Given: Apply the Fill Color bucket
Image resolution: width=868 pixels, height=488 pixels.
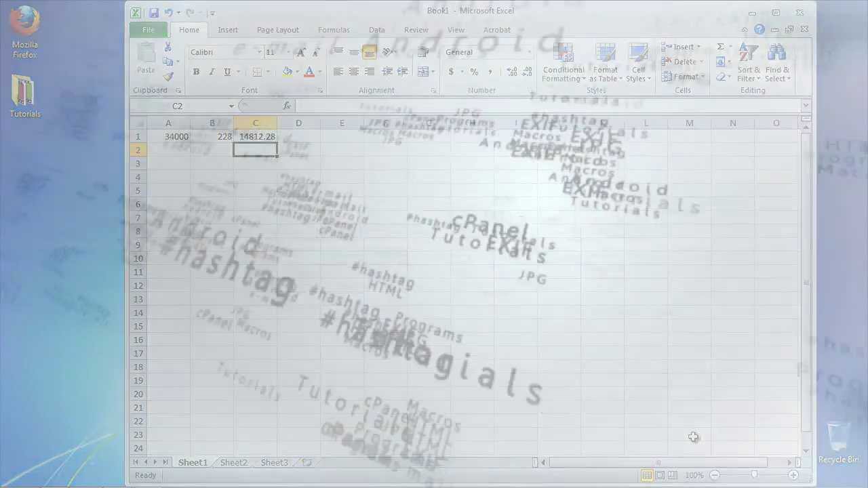Looking at the screenshot, I should coord(288,71).
